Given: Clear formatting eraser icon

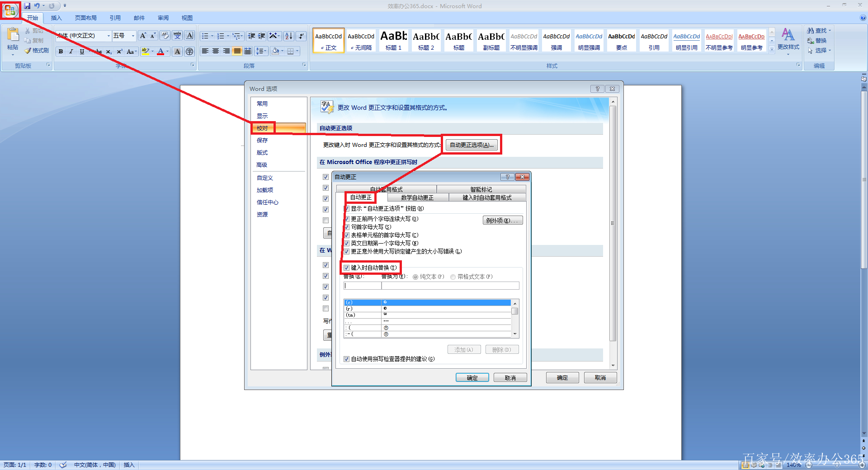Looking at the screenshot, I should (x=165, y=36).
